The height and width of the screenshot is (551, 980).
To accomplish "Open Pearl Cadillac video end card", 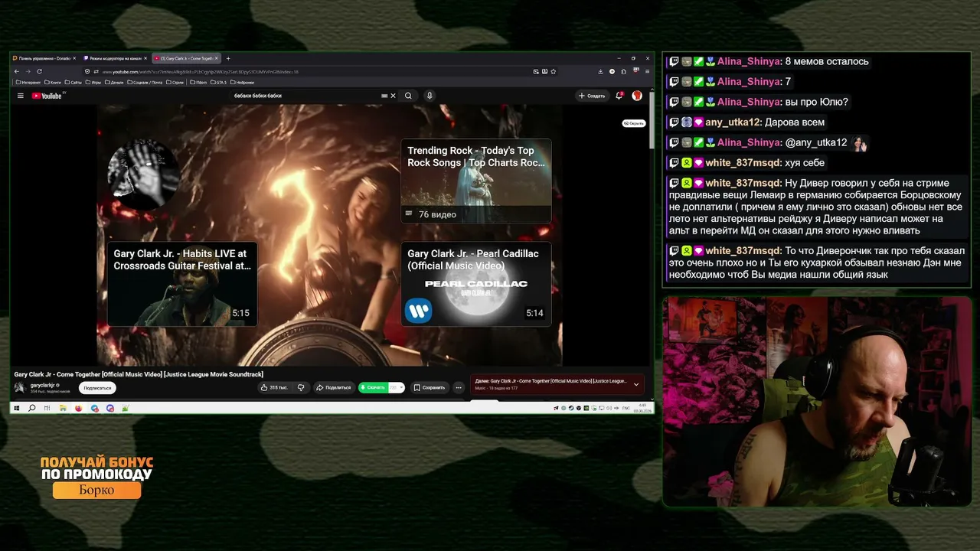I will [476, 284].
